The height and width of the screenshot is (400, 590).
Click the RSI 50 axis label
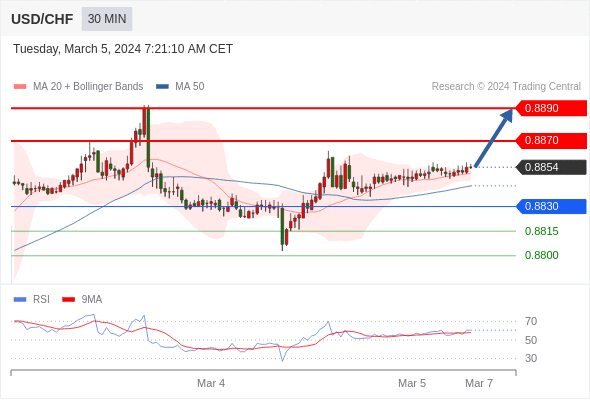point(531,340)
